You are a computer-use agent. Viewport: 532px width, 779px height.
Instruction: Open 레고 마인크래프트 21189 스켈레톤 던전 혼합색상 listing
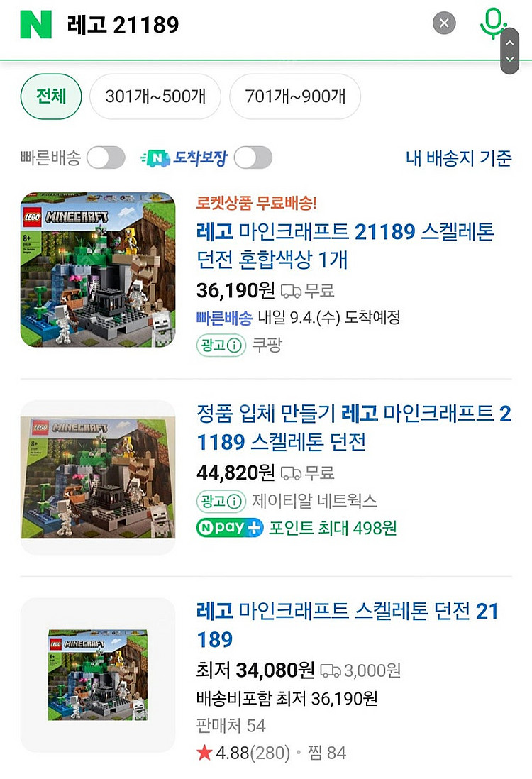pos(345,245)
